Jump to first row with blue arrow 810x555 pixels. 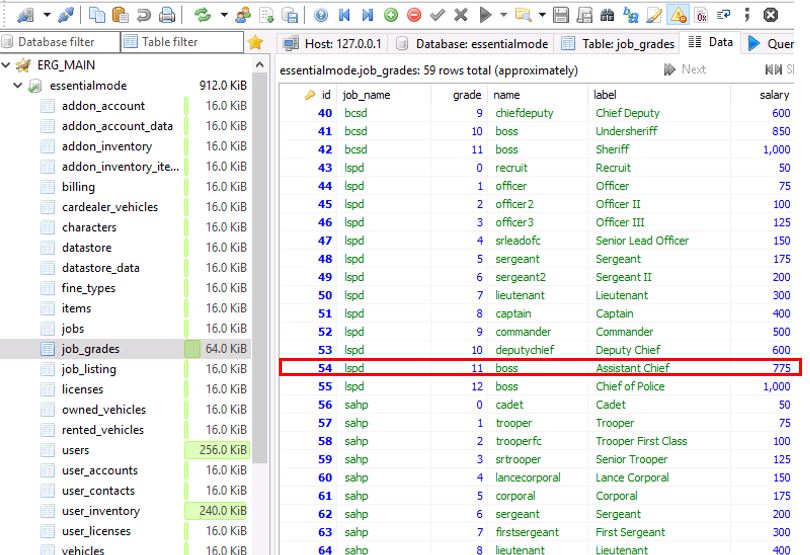(x=344, y=15)
